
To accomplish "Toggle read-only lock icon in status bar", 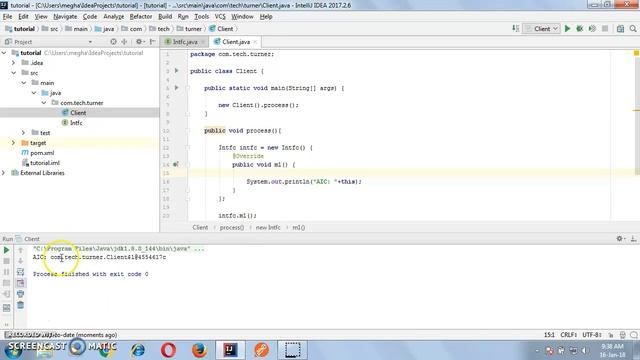I will point(611,335).
